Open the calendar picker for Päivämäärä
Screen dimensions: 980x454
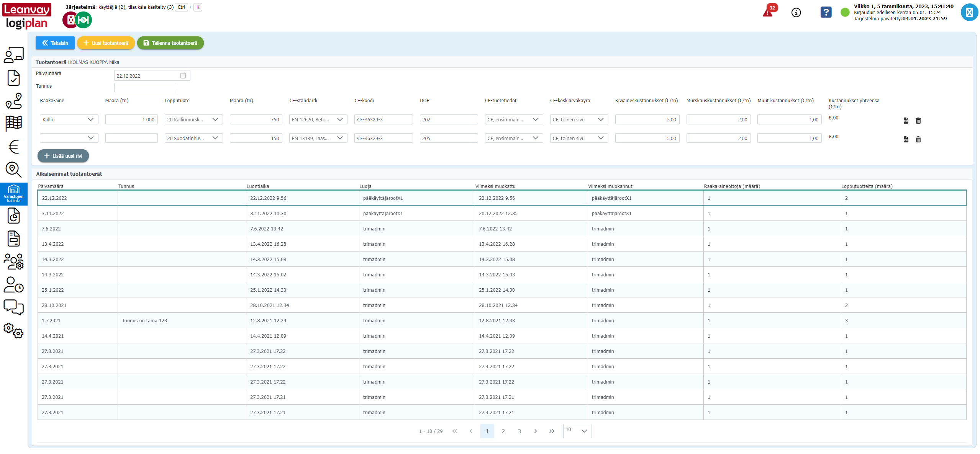point(183,75)
